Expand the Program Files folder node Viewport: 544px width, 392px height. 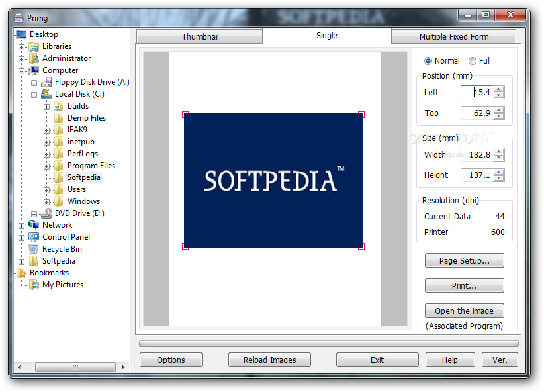[x=46, y=166]
